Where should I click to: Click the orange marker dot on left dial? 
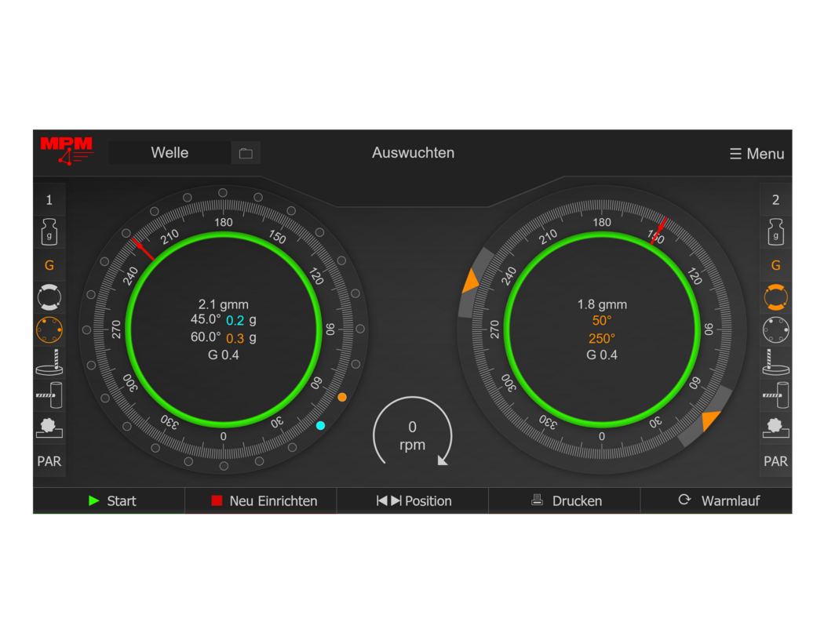coord(342,398)
